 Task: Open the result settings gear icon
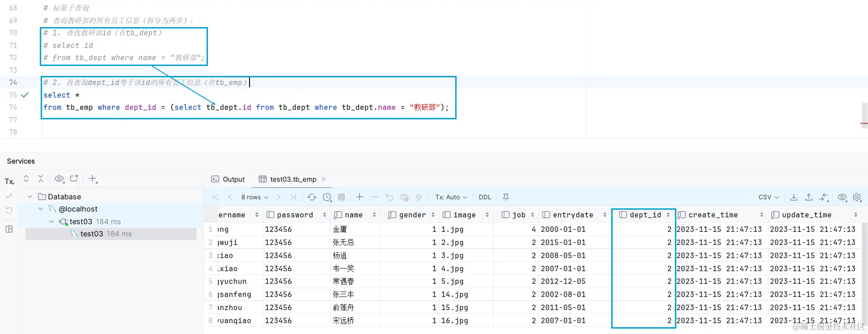tap(857, 197)
